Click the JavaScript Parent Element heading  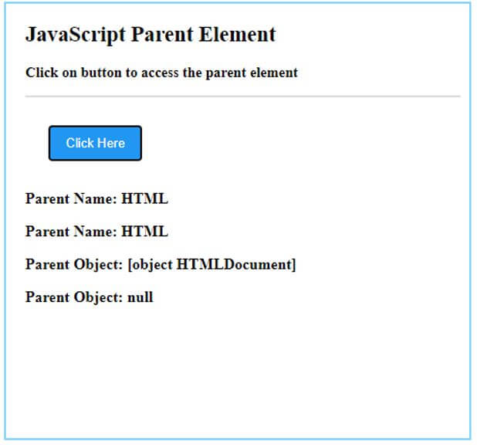[151, 35]
